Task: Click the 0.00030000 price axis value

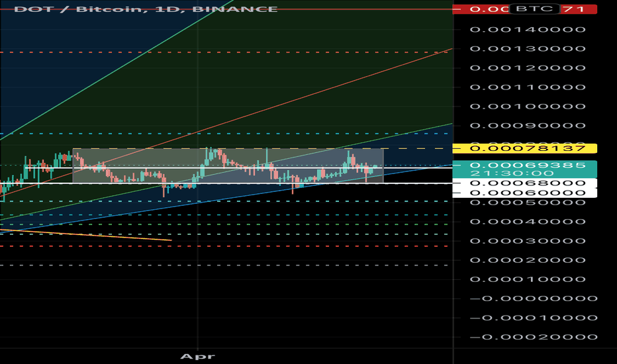Action: [x=528, y=241]
